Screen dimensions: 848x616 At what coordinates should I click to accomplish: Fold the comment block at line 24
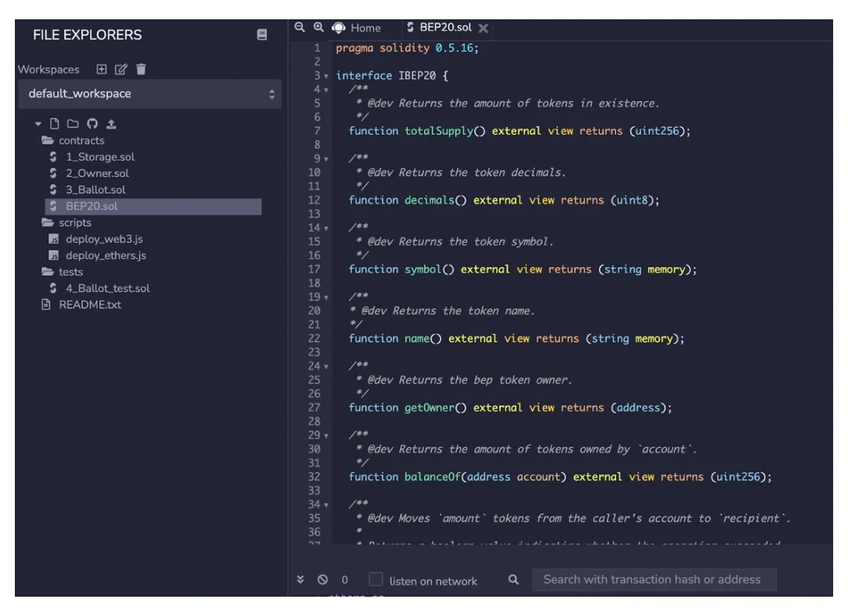(326, 367)
